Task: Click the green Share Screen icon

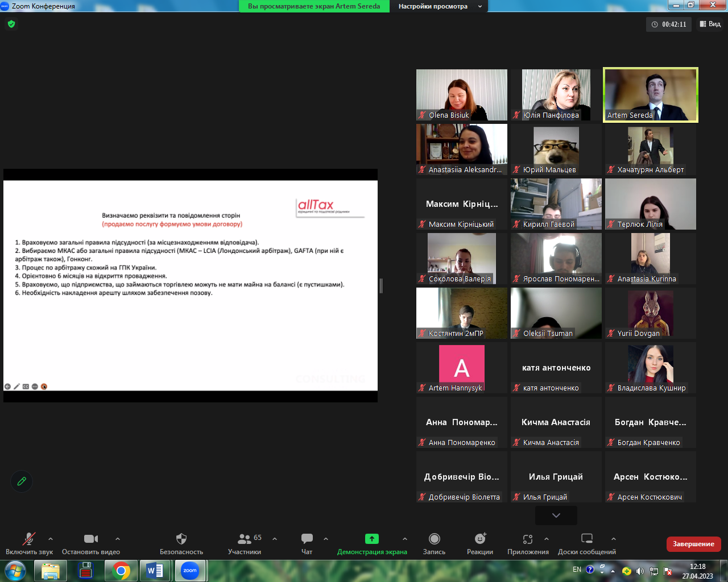Action: pos(372,539)
